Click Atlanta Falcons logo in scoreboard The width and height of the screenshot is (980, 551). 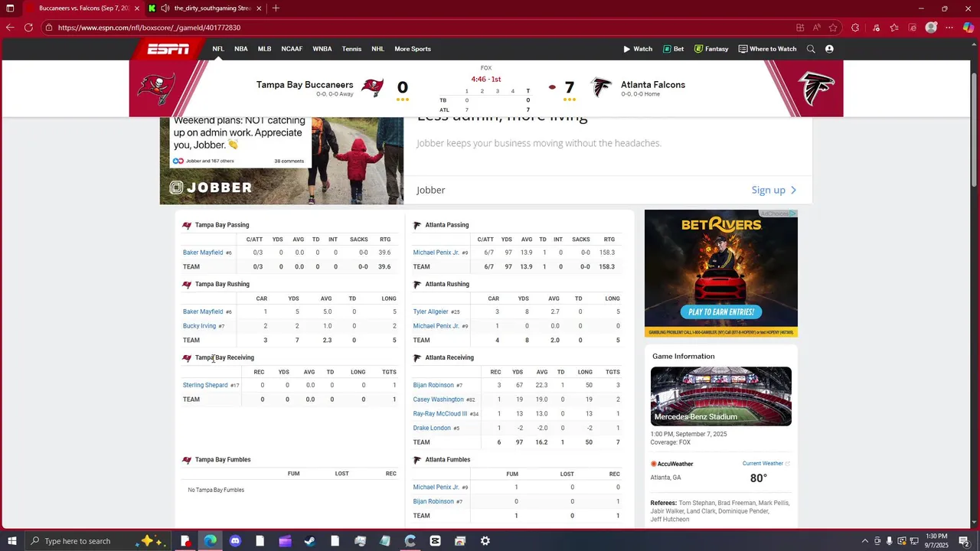(602, 87)
